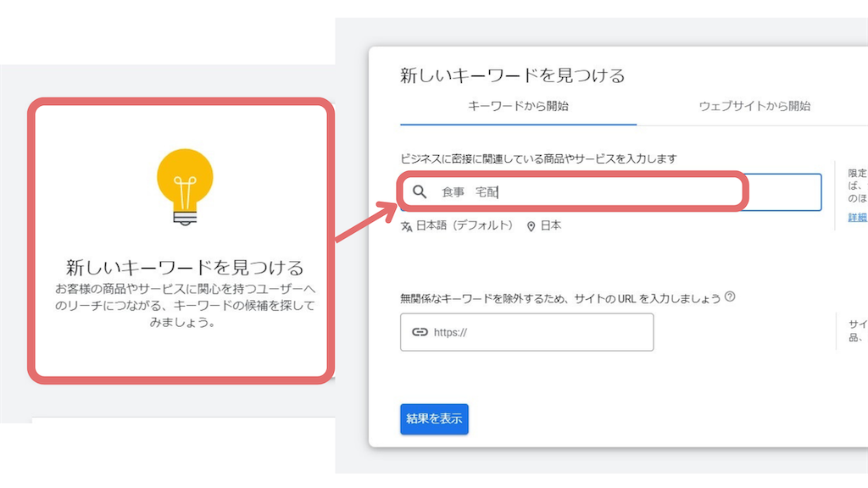
Task: Click the location pin icon
Action: (x=531, y=226)
